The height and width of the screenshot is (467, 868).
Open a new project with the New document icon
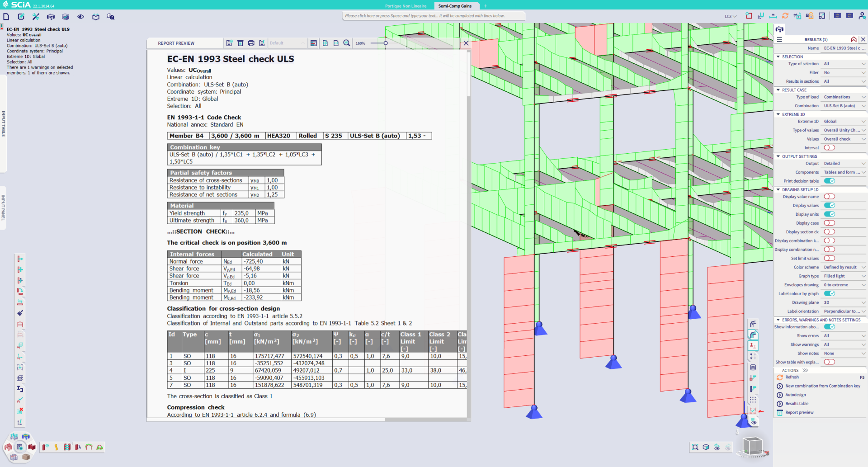click(x=6, y=16)
